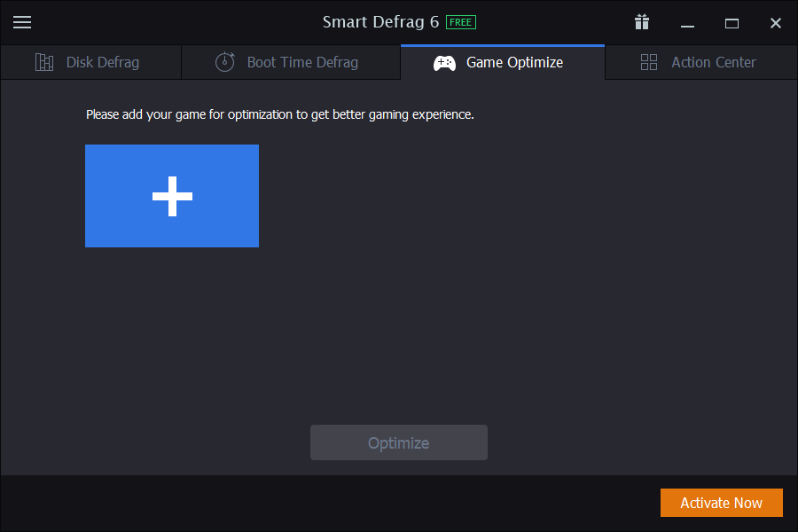Screen dimensions: 798x532
Task: Minimize the Smart Defrag window
Action: click(x=687, y=23)
